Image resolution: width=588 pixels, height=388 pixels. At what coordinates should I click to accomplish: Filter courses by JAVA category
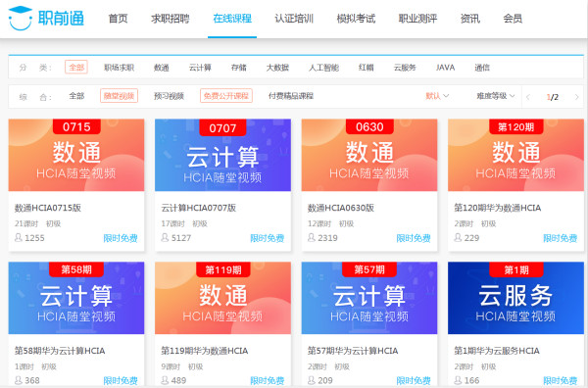click(x=445, y=68)
